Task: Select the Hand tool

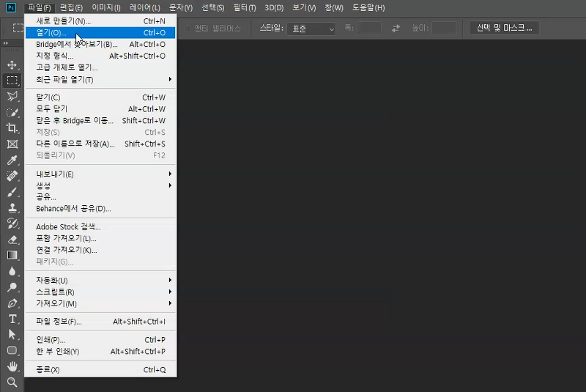Action: click(x=12, y=366)
